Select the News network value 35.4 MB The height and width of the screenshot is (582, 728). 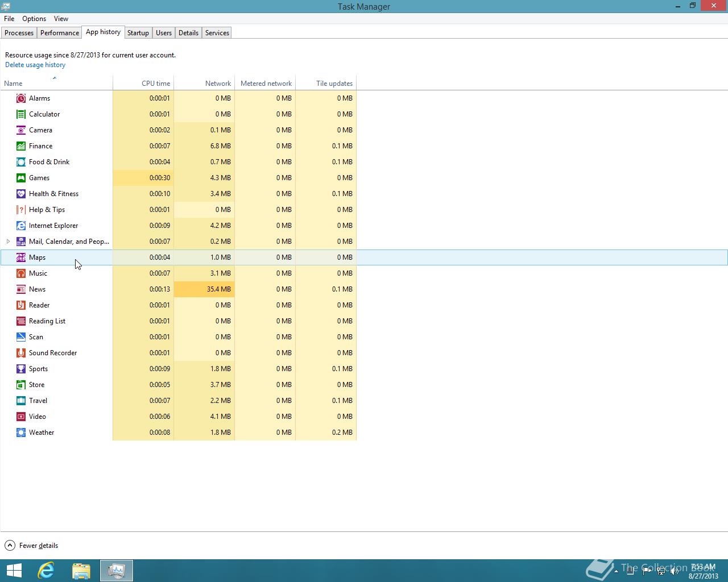tap(204, 289)
